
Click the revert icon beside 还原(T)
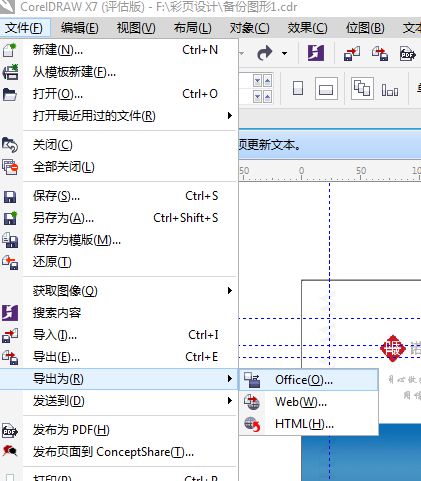coord(10,262)
